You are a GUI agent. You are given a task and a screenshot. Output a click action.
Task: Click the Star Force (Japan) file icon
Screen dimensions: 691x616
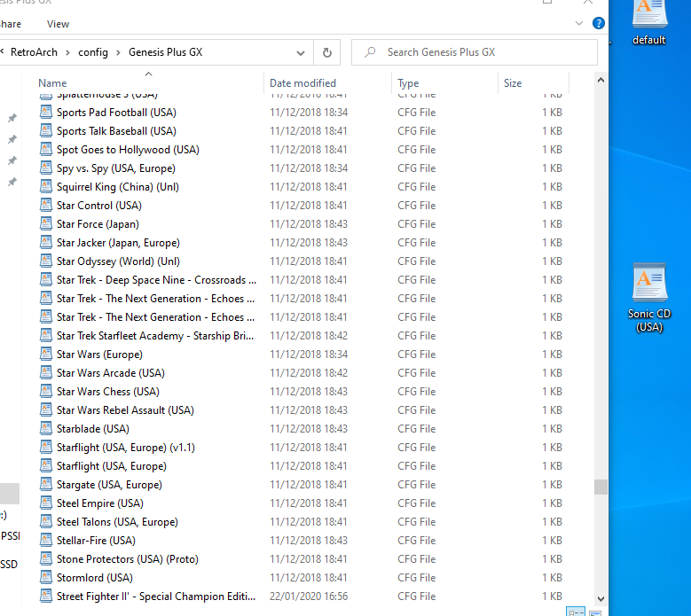pos(46,223)
